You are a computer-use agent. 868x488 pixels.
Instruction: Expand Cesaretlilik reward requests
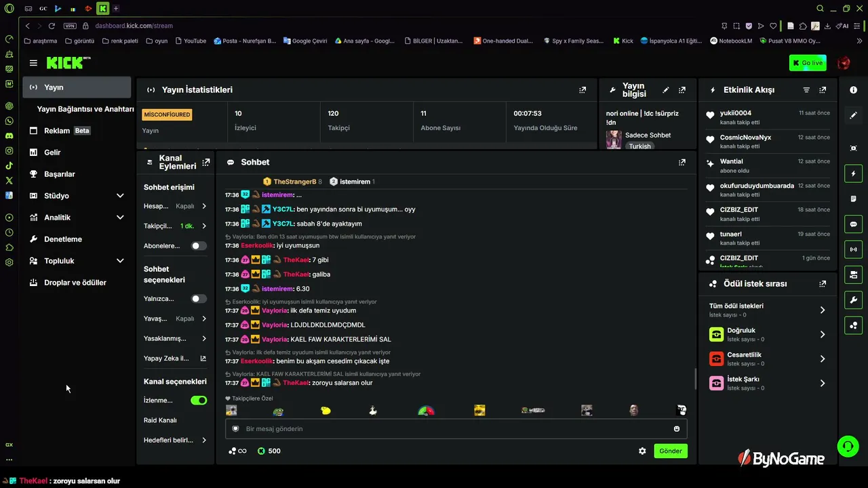(x=768, y=359)
